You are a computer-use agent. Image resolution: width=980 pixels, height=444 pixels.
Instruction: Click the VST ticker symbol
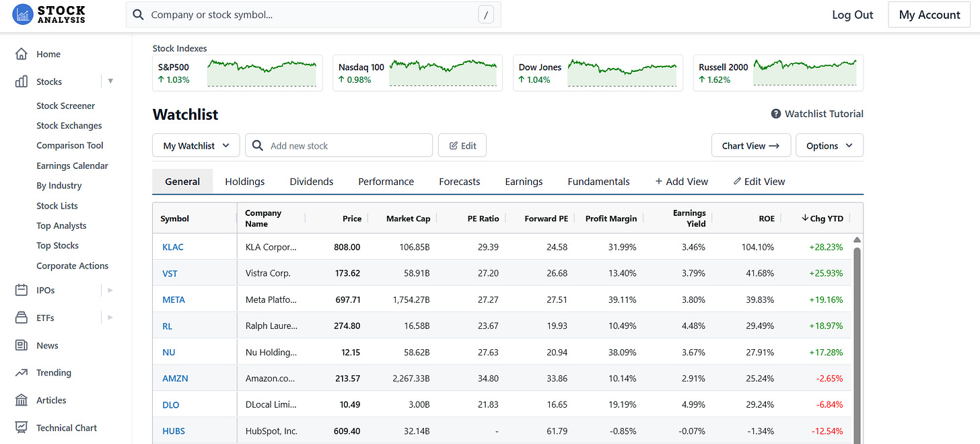[170, 273]
